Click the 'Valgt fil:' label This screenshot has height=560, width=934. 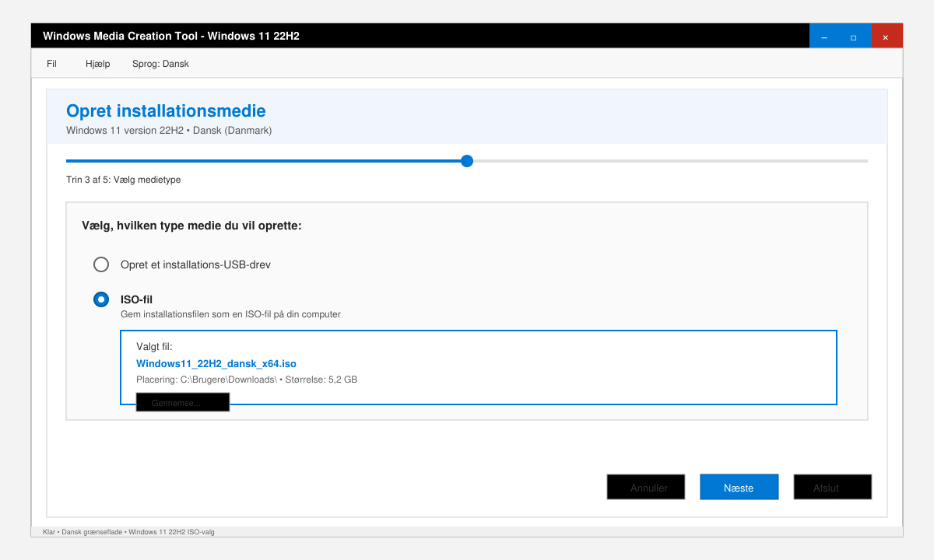pyautogui.click(x=154, y=346)
